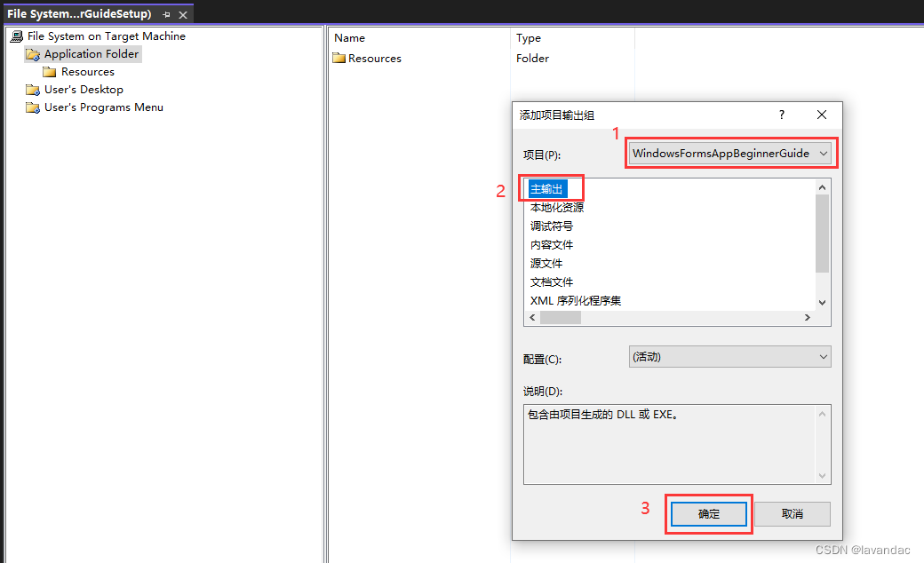Viewport: 924px width, 563px height.
Task: Select 主输出 in the output list
Action: [546, 189]
